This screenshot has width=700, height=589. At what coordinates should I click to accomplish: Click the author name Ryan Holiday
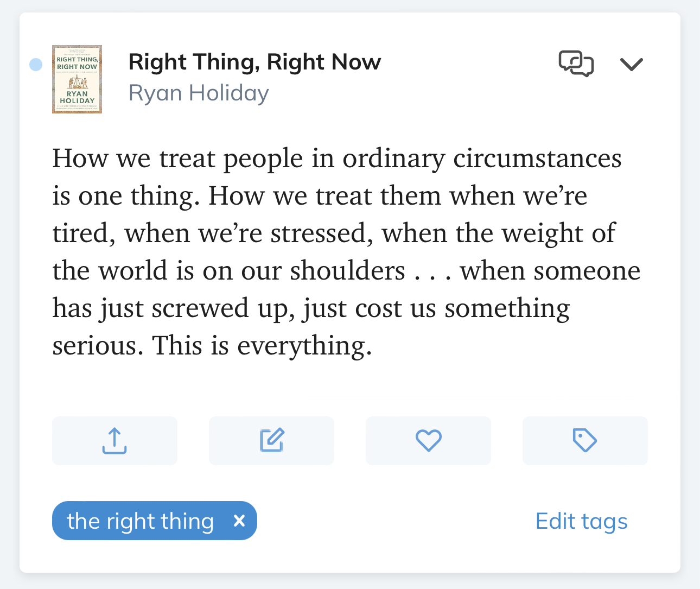point(199,93)
